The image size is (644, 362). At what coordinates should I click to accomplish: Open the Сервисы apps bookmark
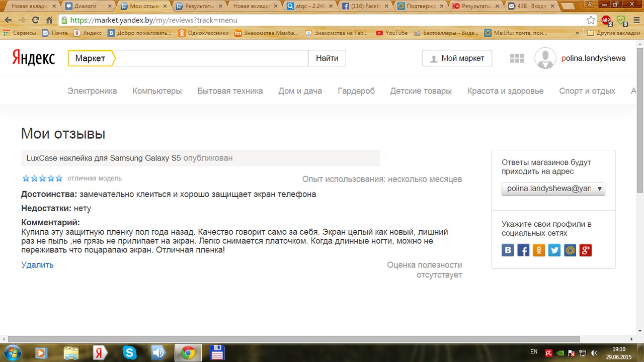point(20,33)
